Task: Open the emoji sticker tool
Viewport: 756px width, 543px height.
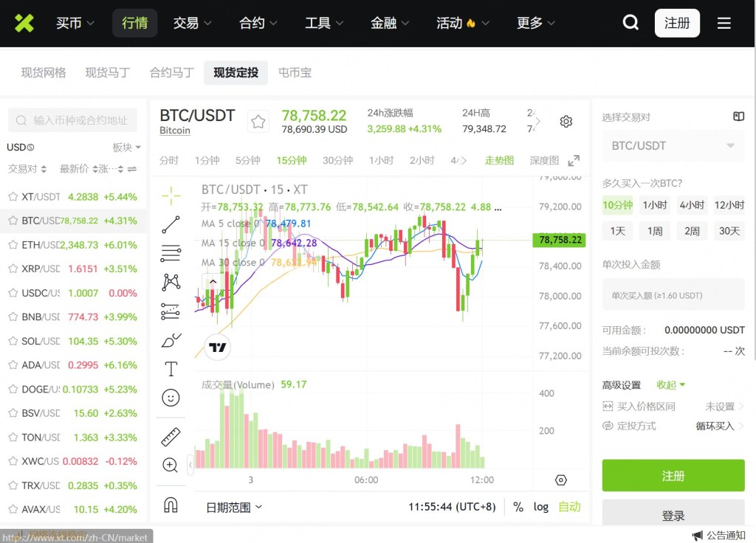Action: 171,397
